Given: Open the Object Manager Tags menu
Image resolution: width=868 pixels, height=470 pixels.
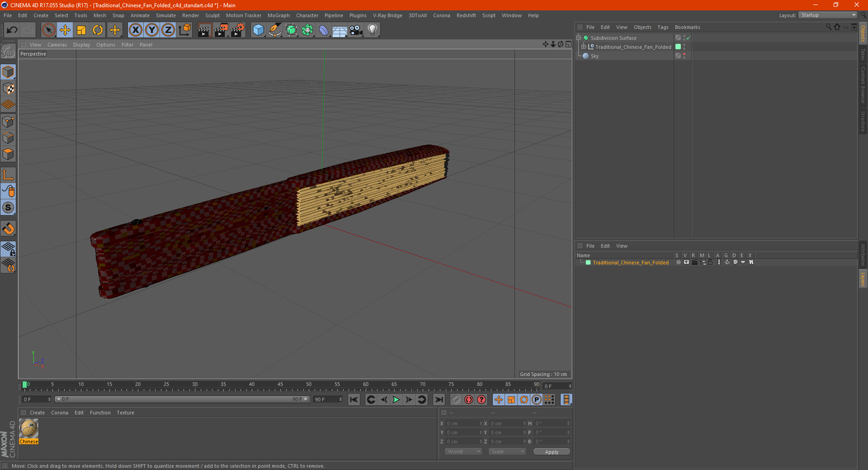Looking at the screenshot, I should click(x=663, y=27).
